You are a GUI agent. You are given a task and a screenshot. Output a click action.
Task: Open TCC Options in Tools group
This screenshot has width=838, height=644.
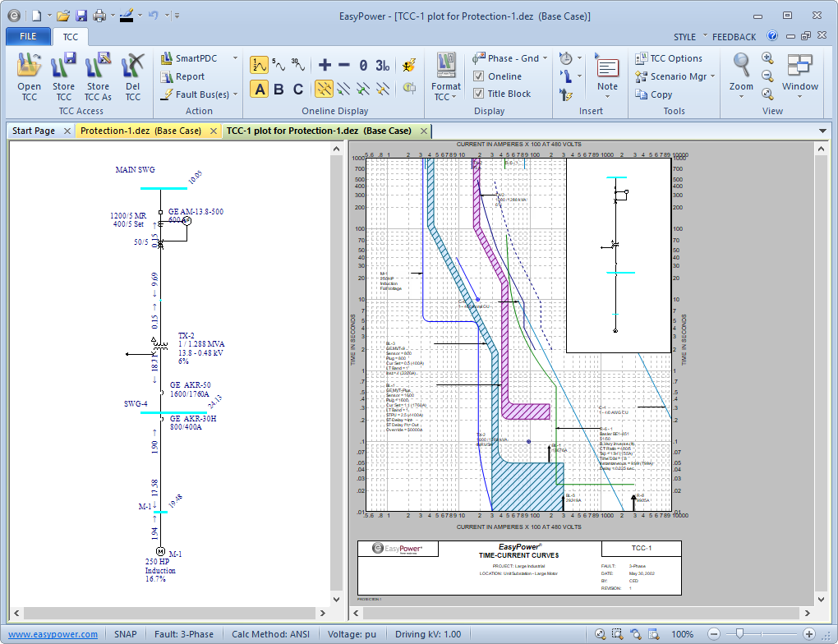(x=669, y=58)
